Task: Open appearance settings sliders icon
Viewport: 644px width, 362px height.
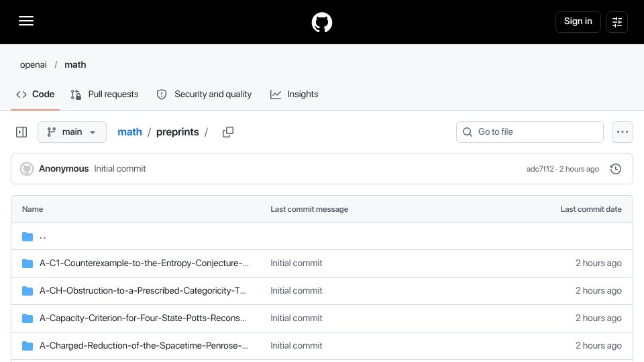Action: point(617,21)
